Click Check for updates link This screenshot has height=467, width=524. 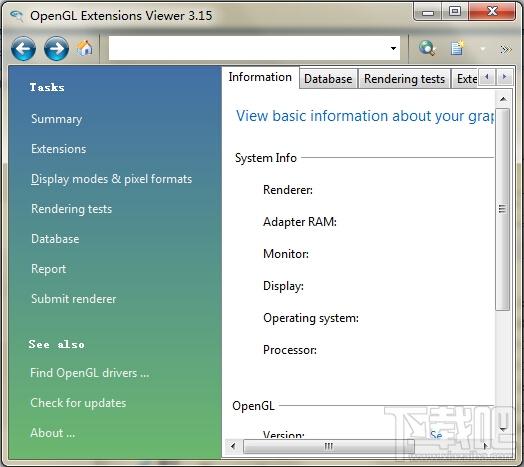tap(78, 403)
